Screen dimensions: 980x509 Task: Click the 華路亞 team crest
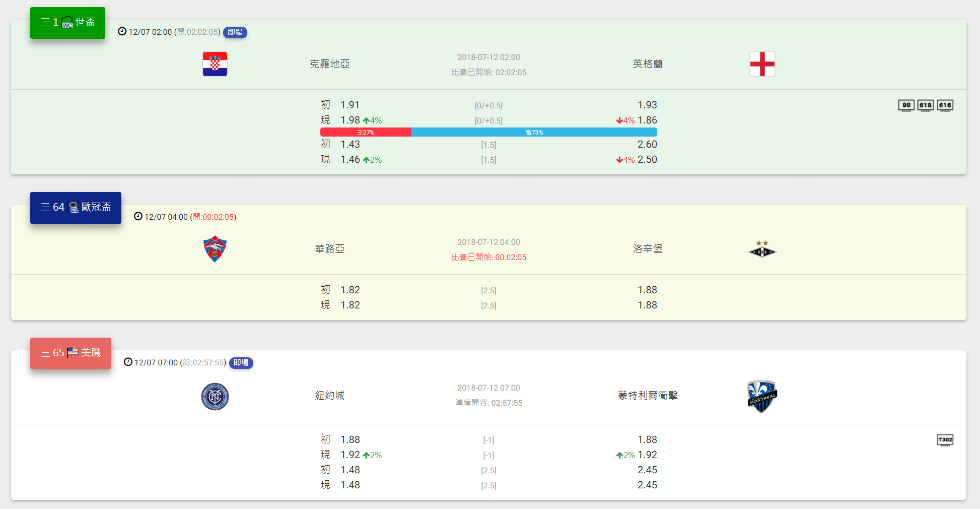click(x=215, y=249)
